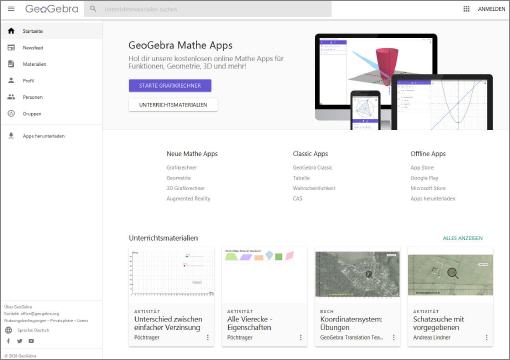Open the Augmented Reality link

(188, 198)
